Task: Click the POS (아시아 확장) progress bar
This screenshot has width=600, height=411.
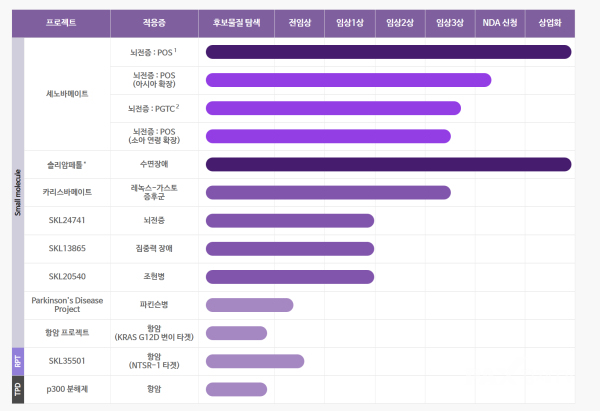Action: click(349, 80)
